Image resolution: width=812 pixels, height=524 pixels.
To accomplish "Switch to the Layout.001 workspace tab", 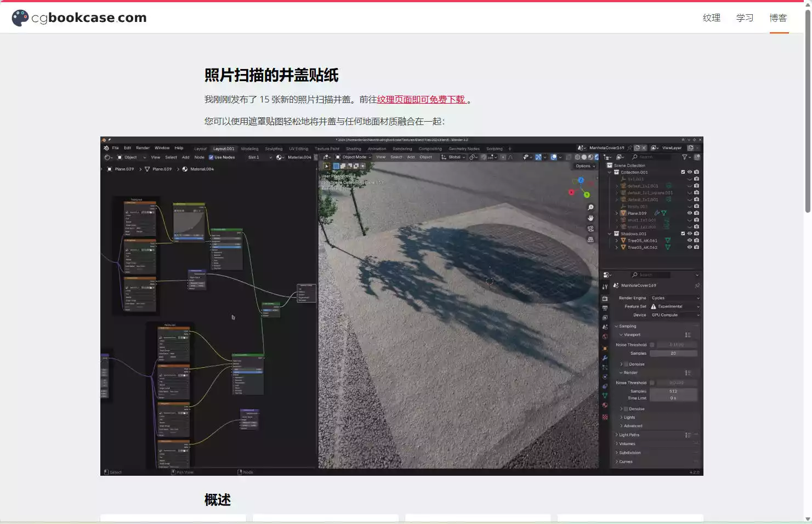I will [x=224, y=149].
